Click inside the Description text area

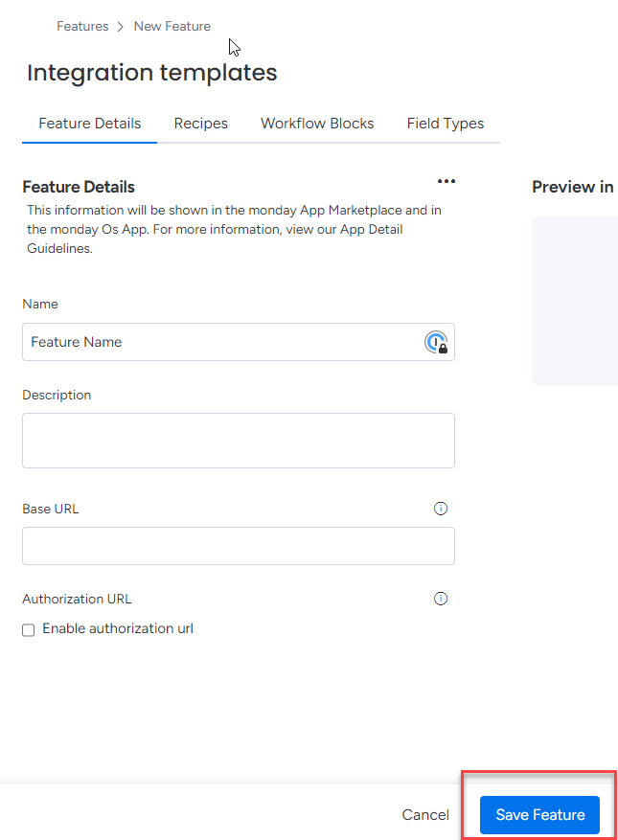click(239, 441)
